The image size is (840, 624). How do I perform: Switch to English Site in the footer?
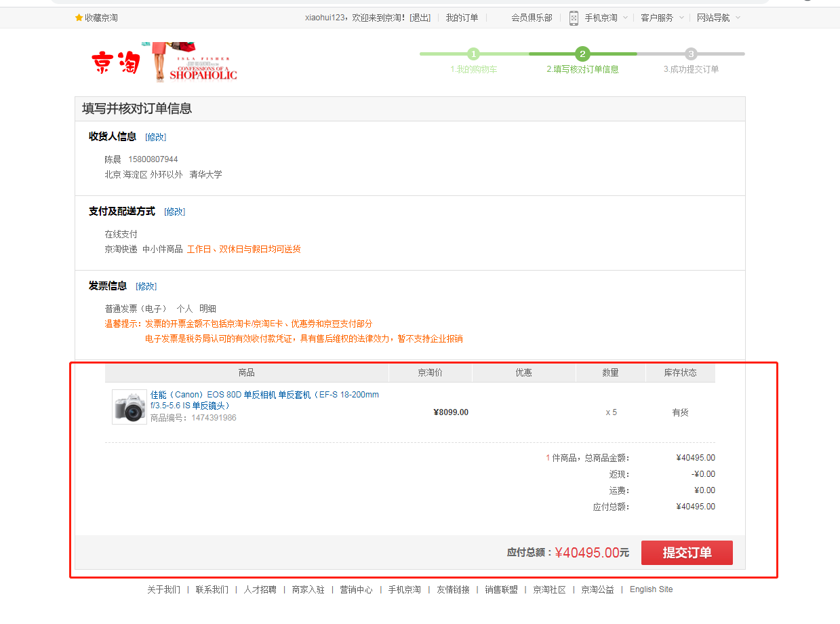pyautogui.click(x=652, y=589)
